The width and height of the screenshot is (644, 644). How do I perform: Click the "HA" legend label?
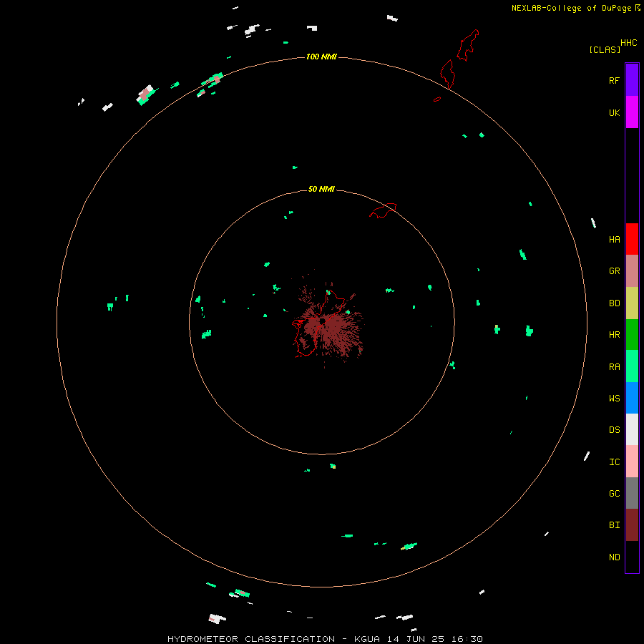[x=615, y=239]
